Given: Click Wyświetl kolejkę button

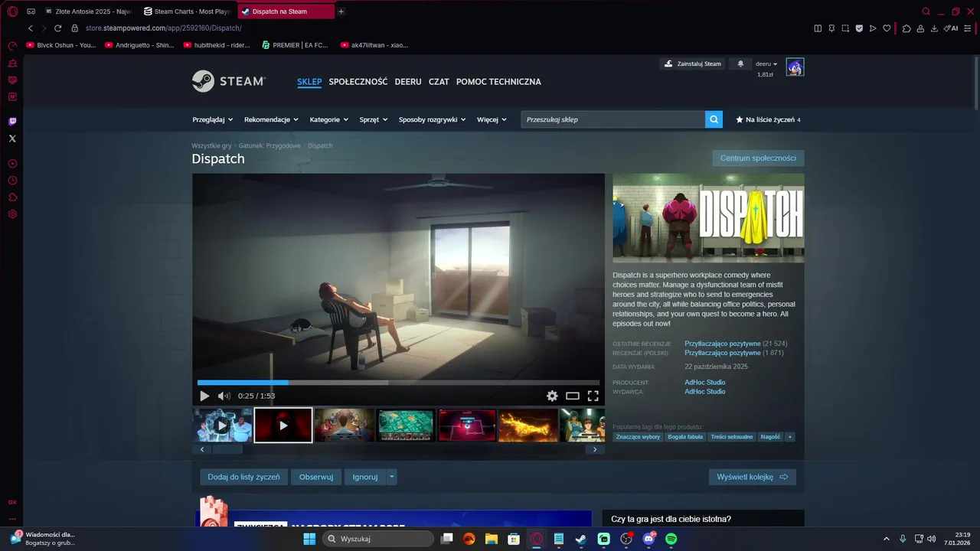Looking at the screenshot, I should 753,477.
